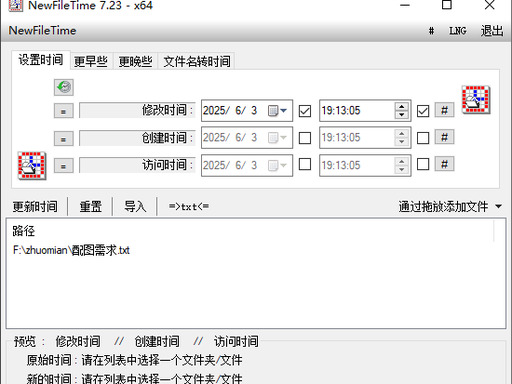Click the # button in the accessed time row
Screen dimensions: 512x384
click(444, 164)
